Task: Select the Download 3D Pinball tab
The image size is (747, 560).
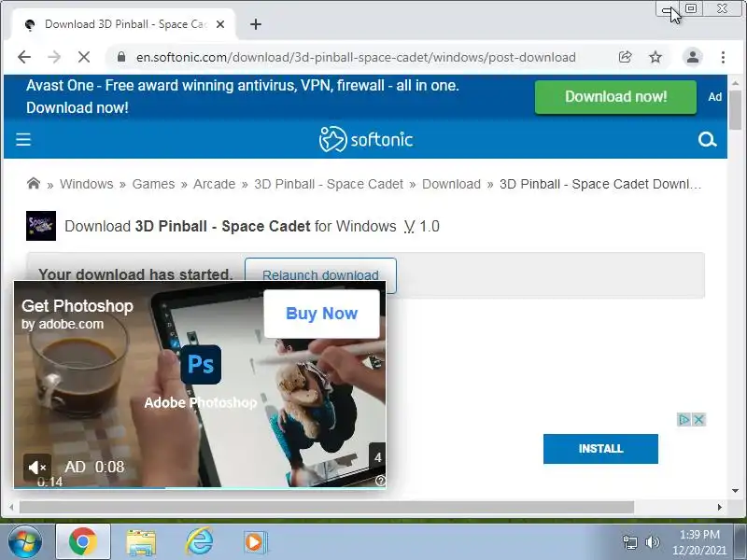Action: coord(123,24)
